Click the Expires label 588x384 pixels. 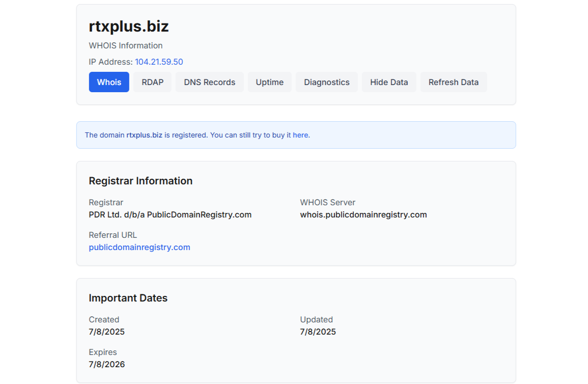(103, 352)
